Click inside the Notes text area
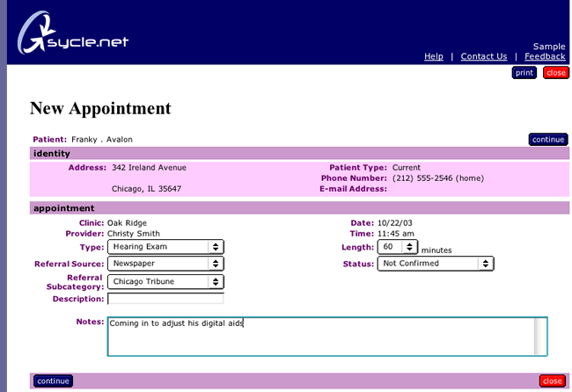572x392 pixels. click(319, 337)
